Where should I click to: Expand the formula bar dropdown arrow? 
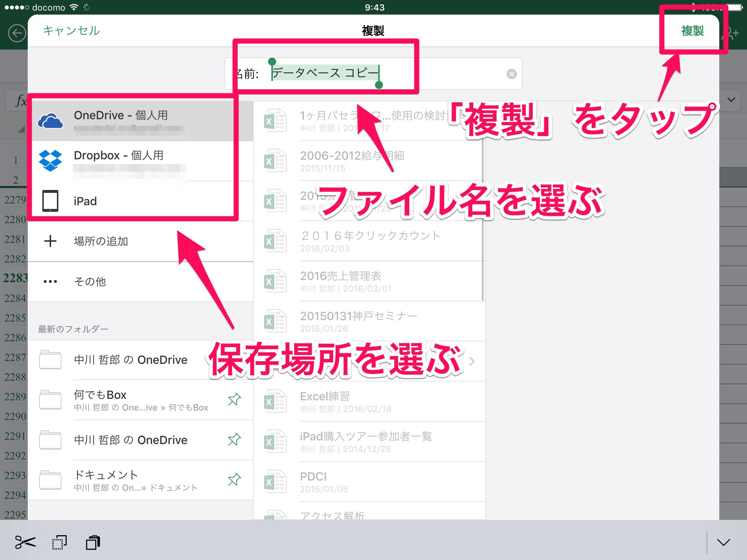click(731, 100)
